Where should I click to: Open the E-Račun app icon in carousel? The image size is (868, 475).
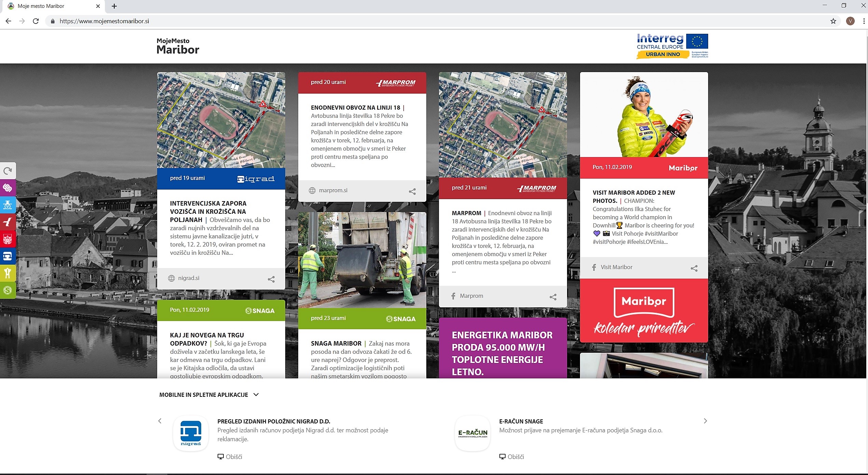(473, 434)
